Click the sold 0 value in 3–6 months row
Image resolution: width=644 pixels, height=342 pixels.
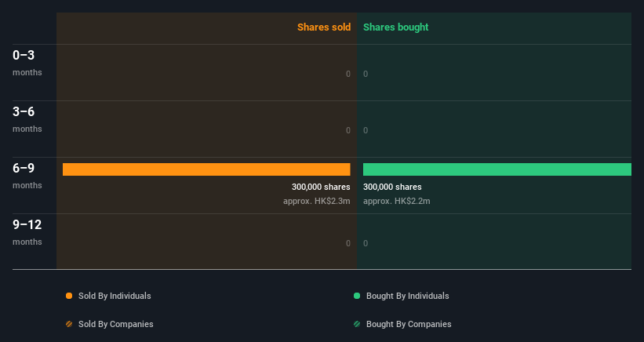click(348, 130)
